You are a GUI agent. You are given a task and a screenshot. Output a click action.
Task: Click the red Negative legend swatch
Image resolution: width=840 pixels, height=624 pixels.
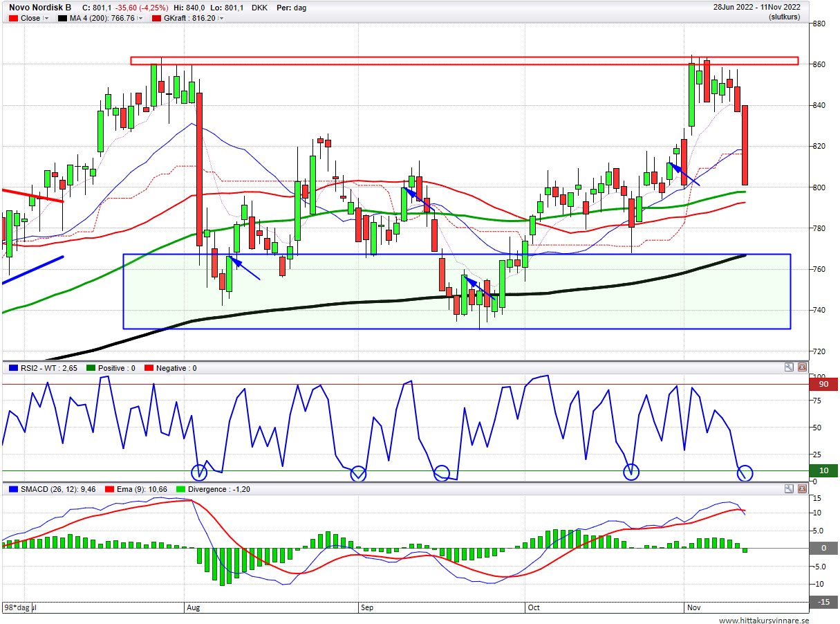click(x=148, y=368)
